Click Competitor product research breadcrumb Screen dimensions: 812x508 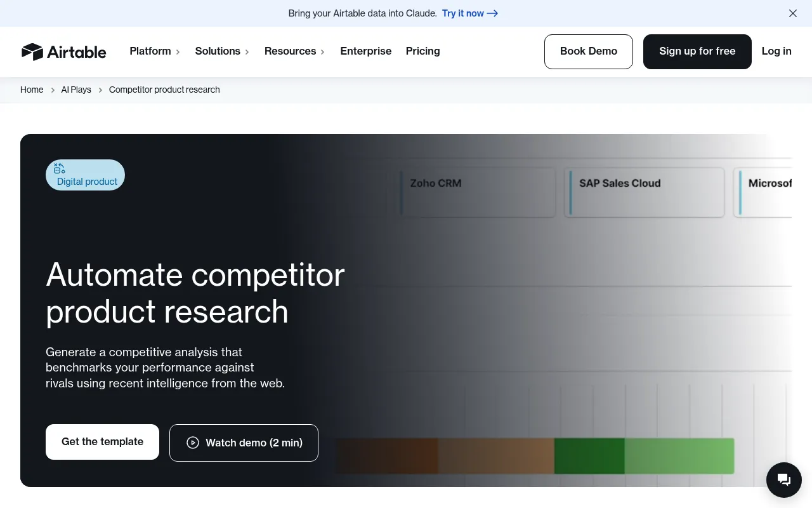coord(164,90)
